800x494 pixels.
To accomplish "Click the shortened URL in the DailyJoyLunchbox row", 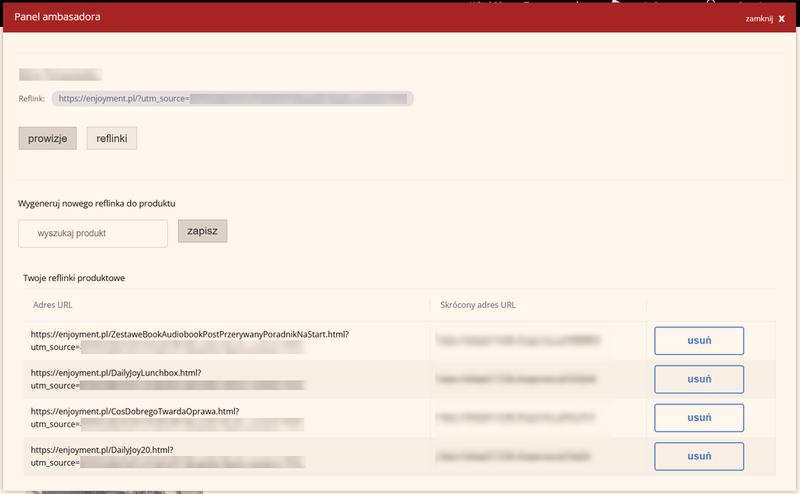I will [516, 379].
